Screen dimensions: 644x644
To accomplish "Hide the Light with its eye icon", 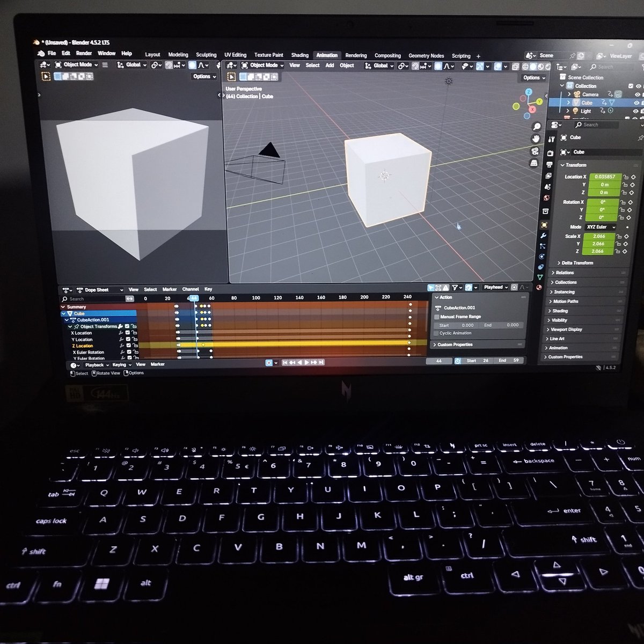I will (636, 112).
